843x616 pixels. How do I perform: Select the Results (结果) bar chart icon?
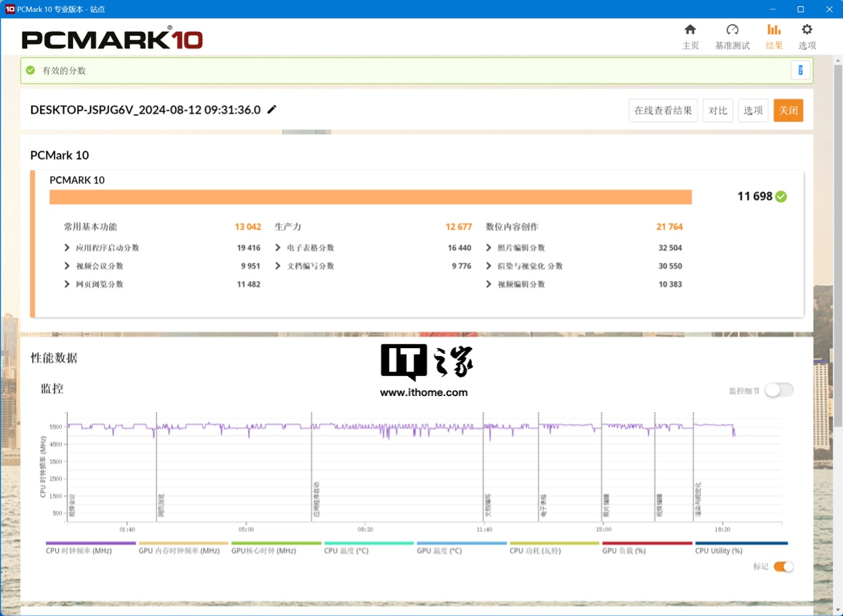774,30
